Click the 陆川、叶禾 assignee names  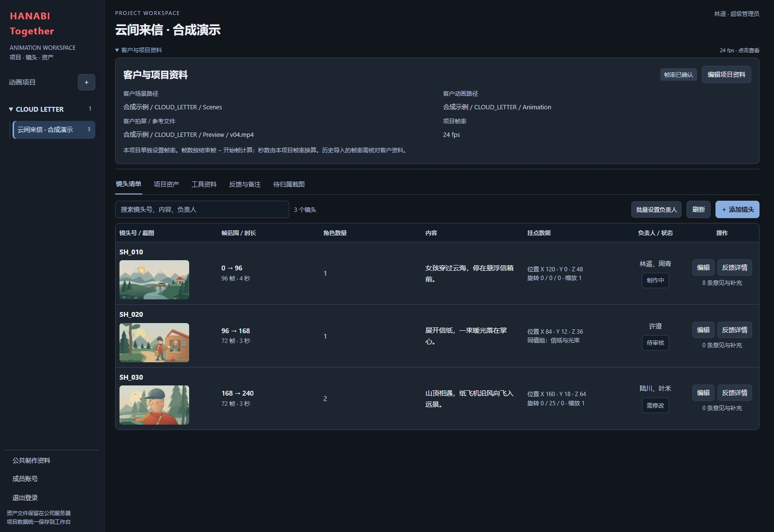(x=655, y=388)
